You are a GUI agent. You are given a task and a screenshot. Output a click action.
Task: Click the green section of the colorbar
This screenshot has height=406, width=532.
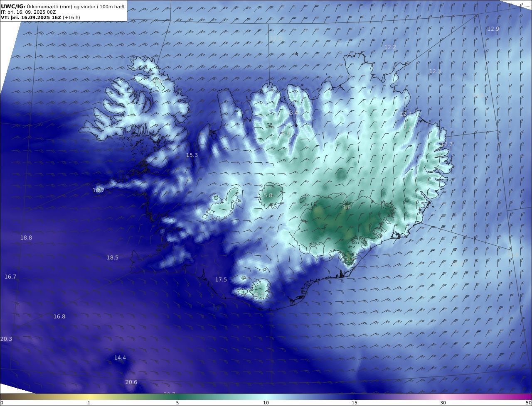[177, 396]
